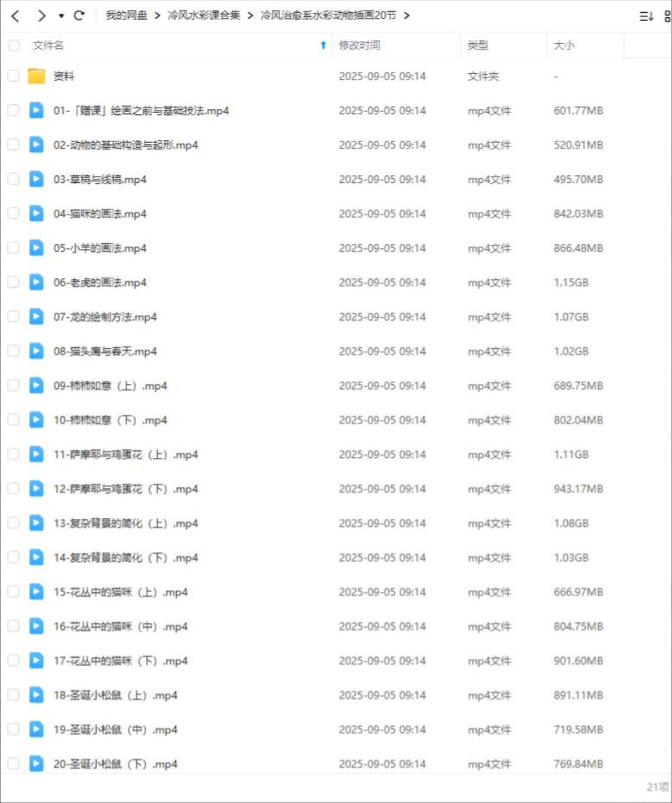This screenshot has width=672, height=803.
Task: Navigate to 冷风水彩课合集 breadcrumb
Action: tap(204, 15)
